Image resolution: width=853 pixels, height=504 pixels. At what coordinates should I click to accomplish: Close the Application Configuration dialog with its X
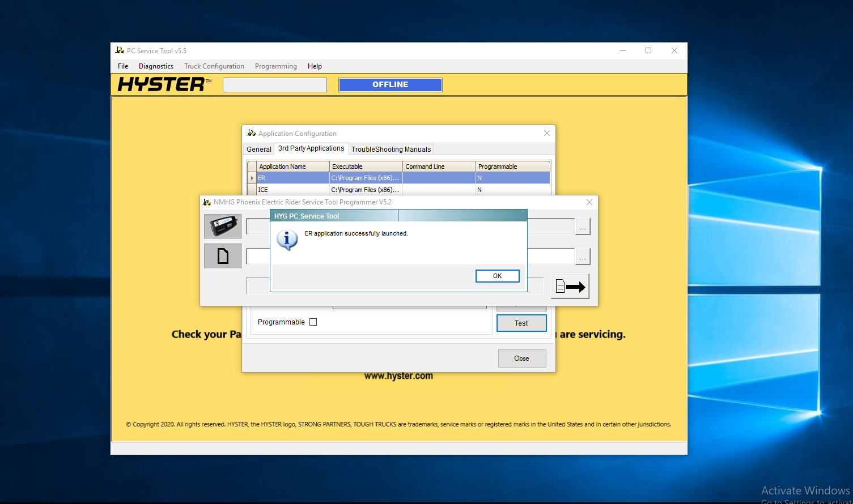[547, 133]
